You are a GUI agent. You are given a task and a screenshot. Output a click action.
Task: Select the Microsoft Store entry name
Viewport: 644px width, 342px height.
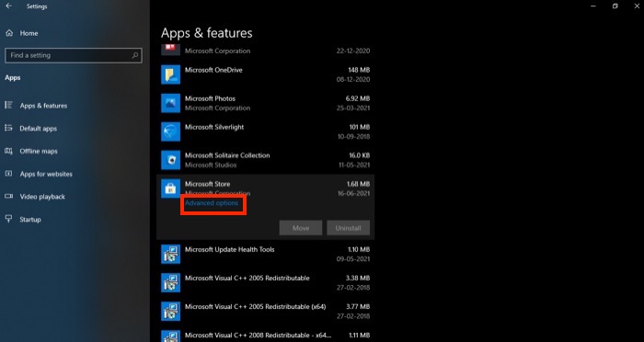[207, 184]
